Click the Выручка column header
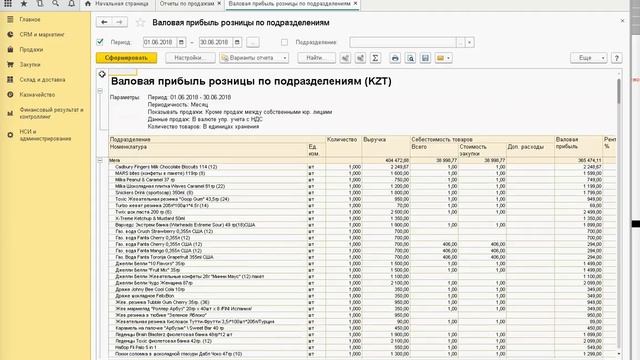 pyautogui.click(x=385, y=147)
